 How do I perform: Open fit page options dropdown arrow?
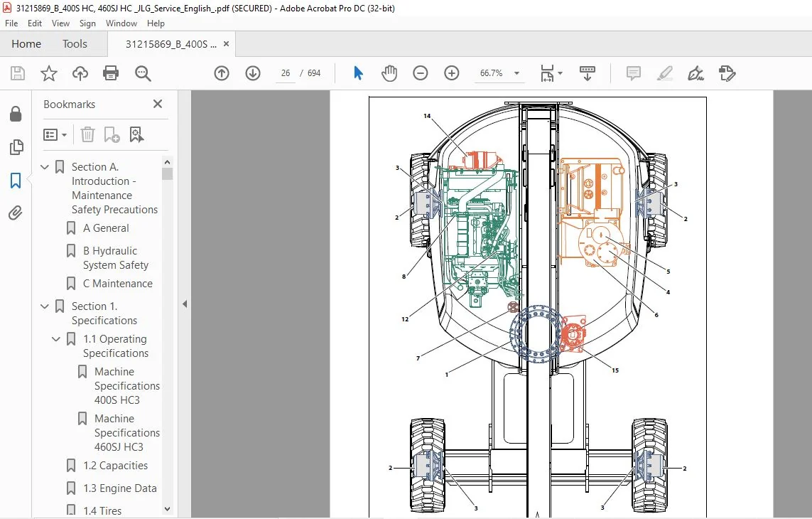coord(561,73)
